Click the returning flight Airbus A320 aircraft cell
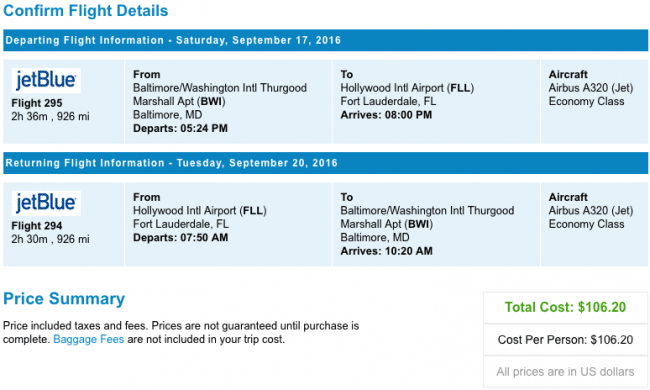Screen dimensions: 650x390 tap(594, 224)
